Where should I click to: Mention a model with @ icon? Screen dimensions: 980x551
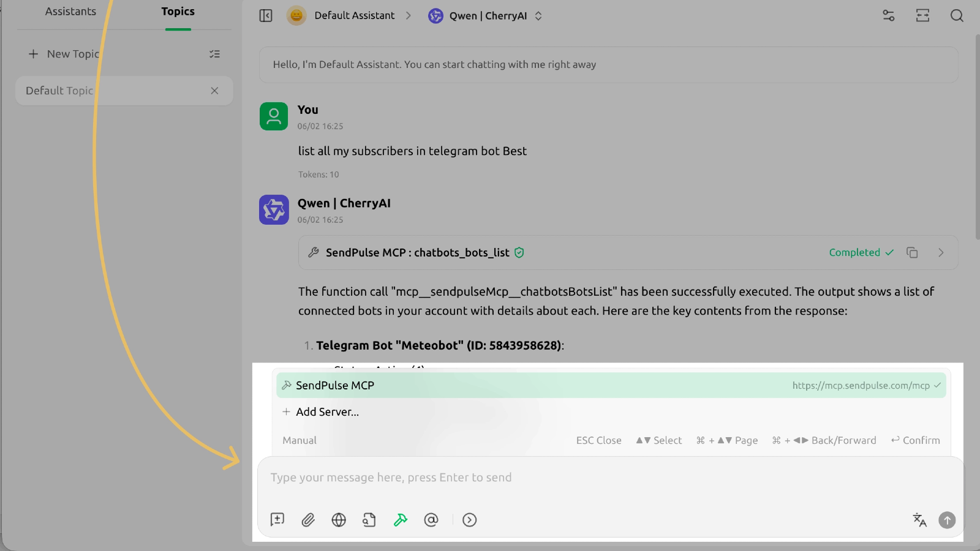coord(431,520)
